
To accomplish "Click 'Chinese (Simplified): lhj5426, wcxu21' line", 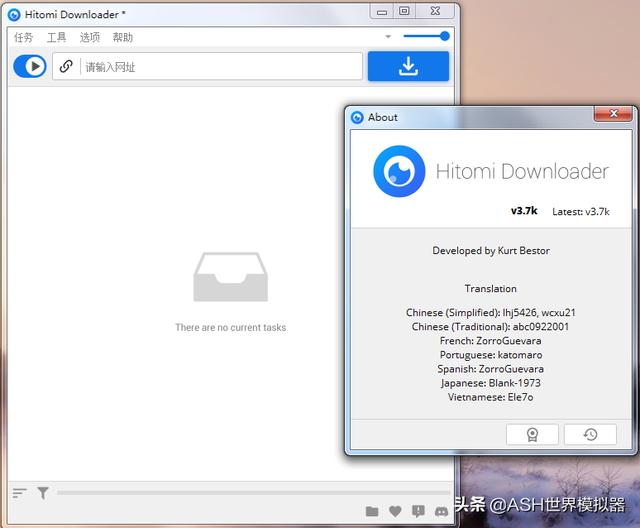I will pos(491,313).
